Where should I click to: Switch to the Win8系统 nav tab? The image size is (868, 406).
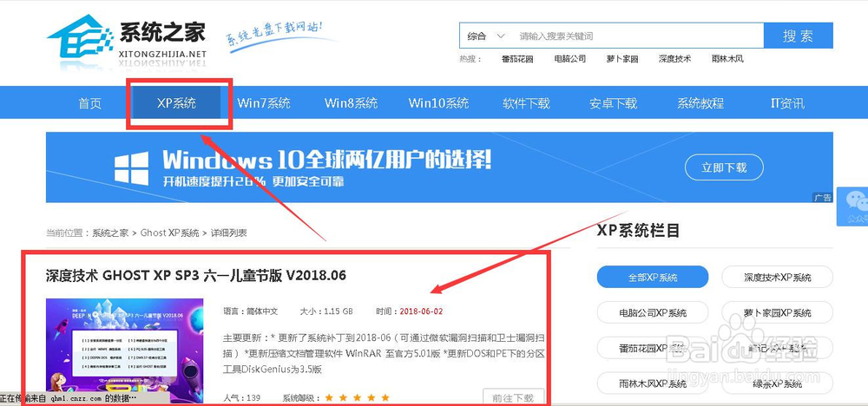click(351, 103)
